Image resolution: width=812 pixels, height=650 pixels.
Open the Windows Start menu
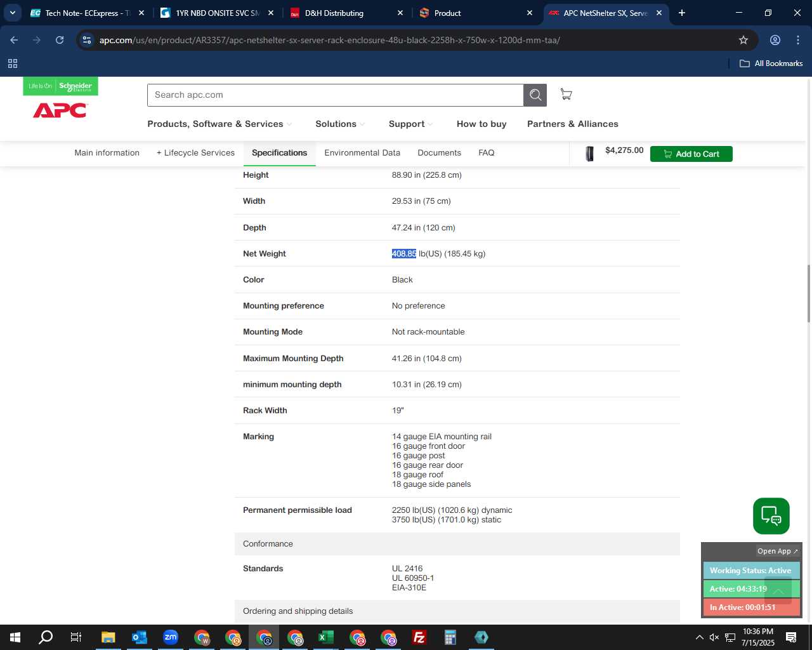(x=15, y=637)
